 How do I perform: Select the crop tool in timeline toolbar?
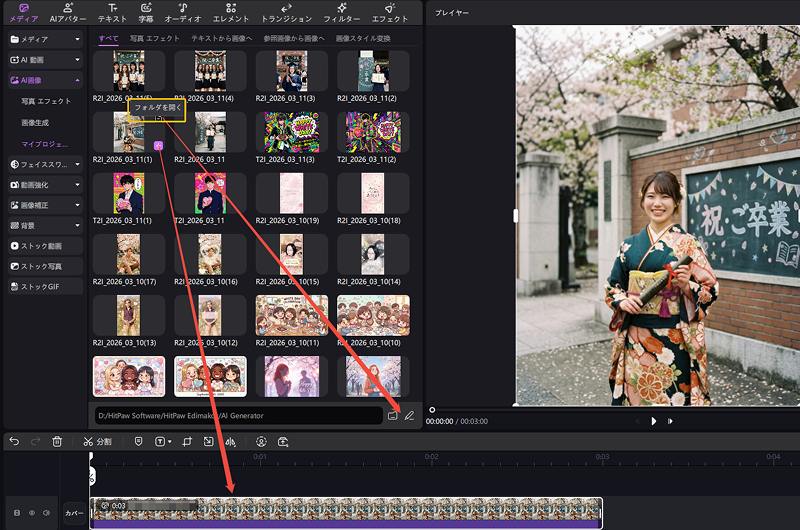(187, 441)
